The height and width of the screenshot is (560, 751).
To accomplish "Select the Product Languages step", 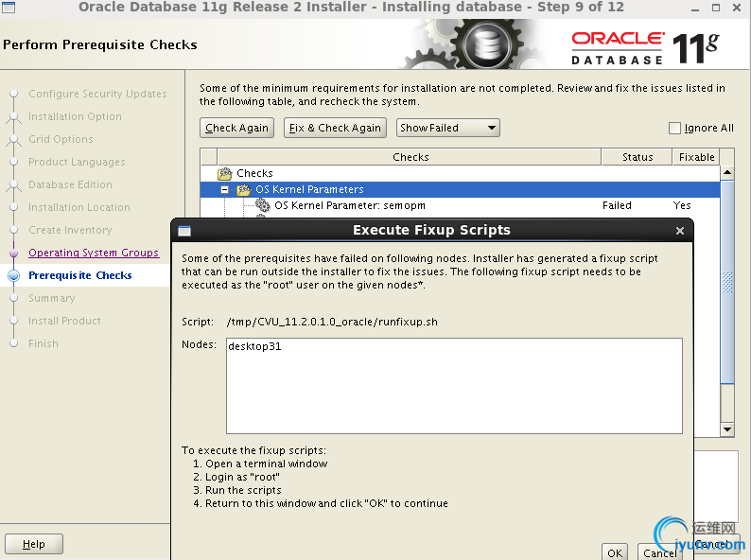I will pyautogui.click(x=77, y=162).
